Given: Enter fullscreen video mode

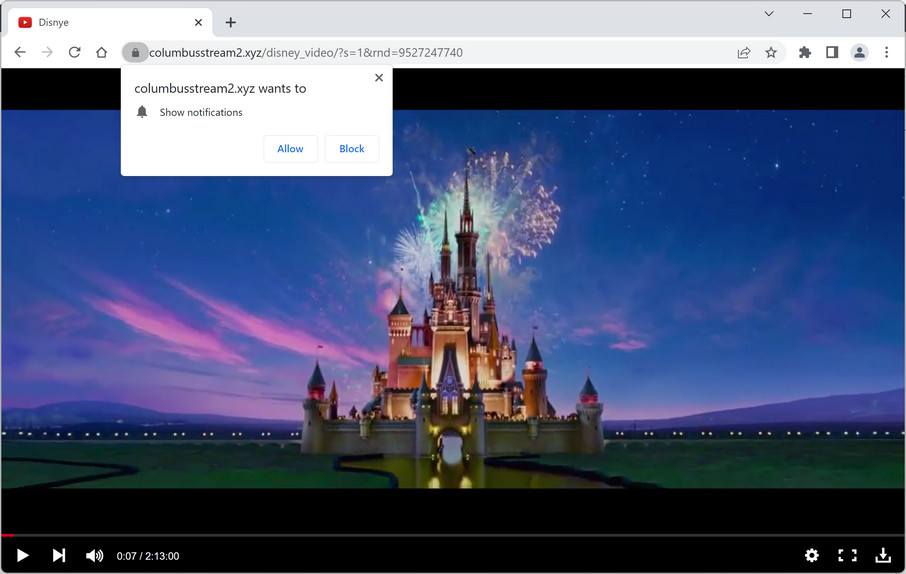Looking at the screenshot, I should [847, 555].
